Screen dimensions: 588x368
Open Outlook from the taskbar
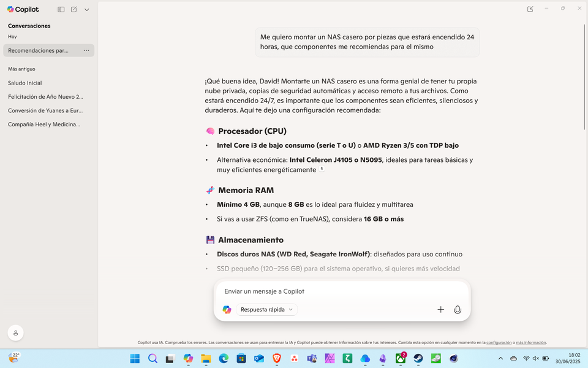tap(258, 359)
